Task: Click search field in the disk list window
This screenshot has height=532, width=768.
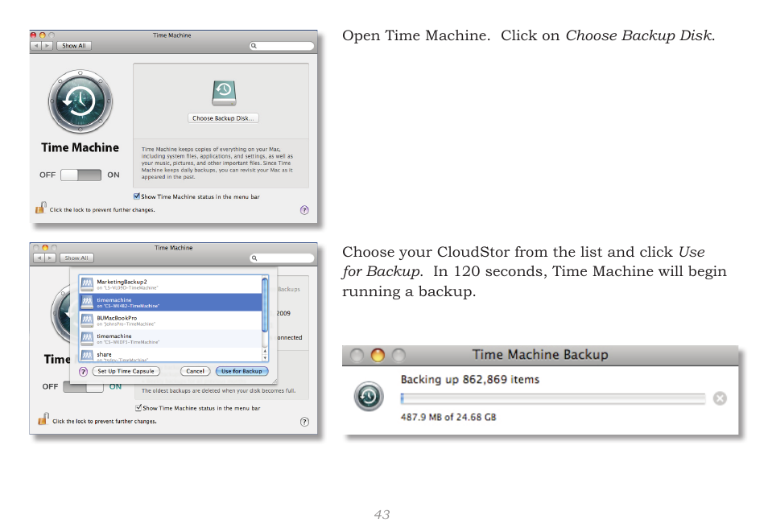Action: 282,258
